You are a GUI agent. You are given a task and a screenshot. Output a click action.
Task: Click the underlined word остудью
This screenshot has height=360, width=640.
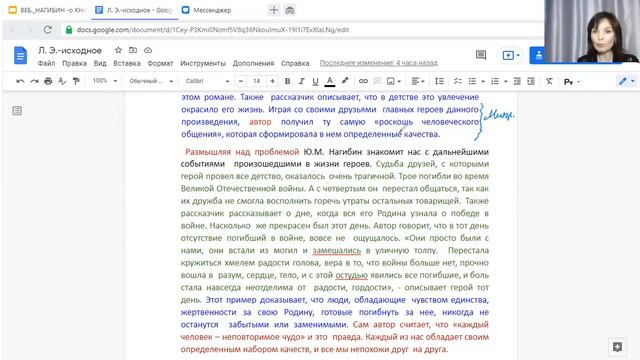[x=351, y=275]
